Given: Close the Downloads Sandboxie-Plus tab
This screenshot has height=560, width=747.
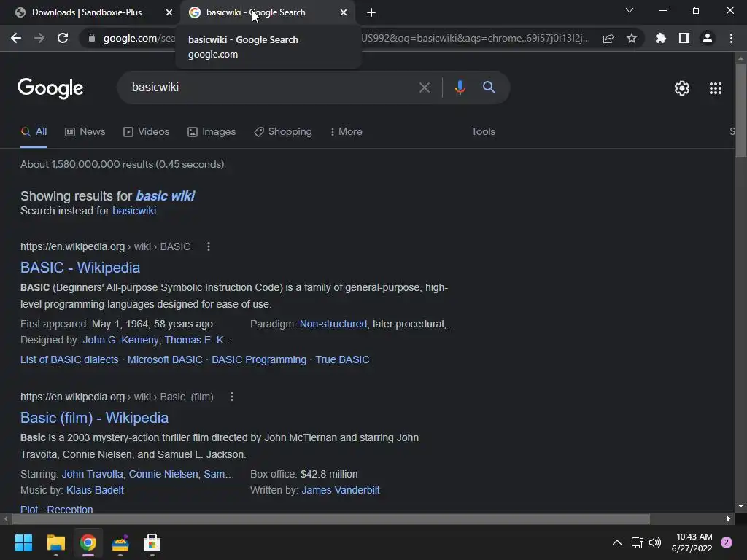Looking at the screenshot, I should (x=169, y=12).
